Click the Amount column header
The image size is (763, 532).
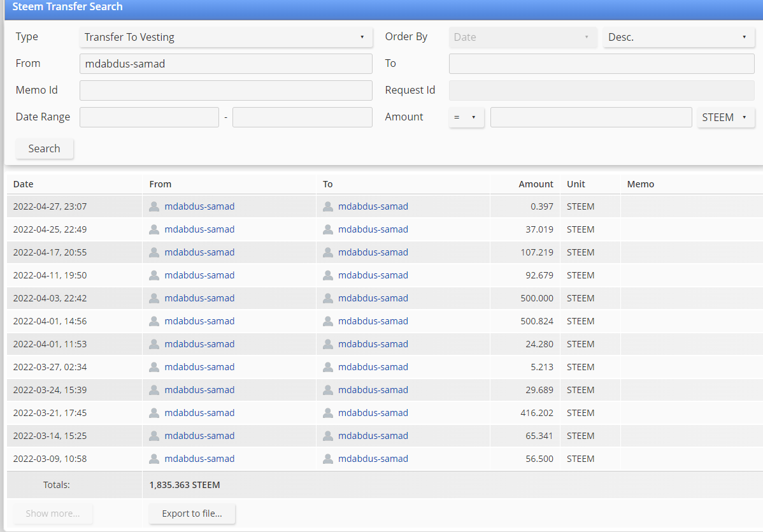536,184
